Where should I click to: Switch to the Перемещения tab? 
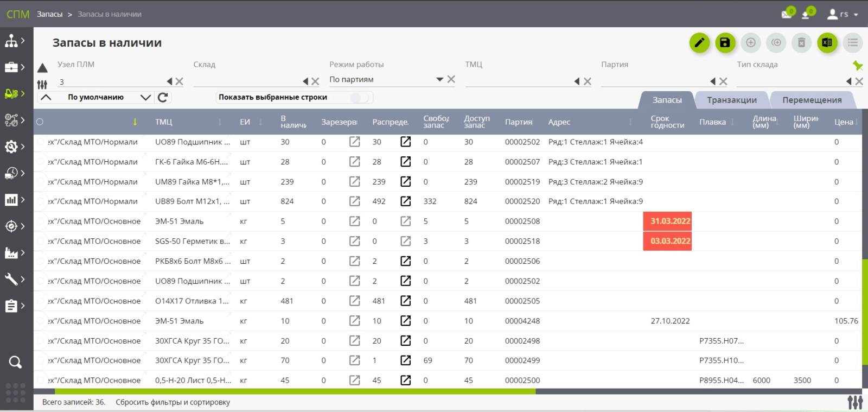812,100
